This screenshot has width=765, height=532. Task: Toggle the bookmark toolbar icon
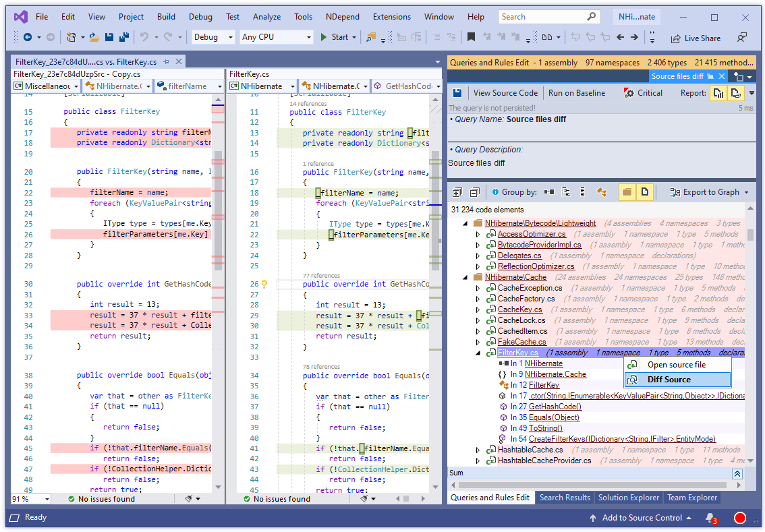click(471, 37)
